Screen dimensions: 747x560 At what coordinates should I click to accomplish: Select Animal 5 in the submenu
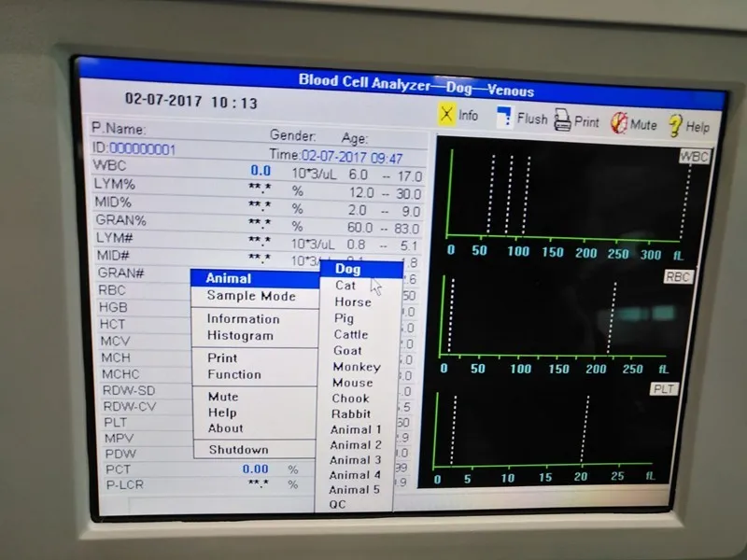point(354,489)
